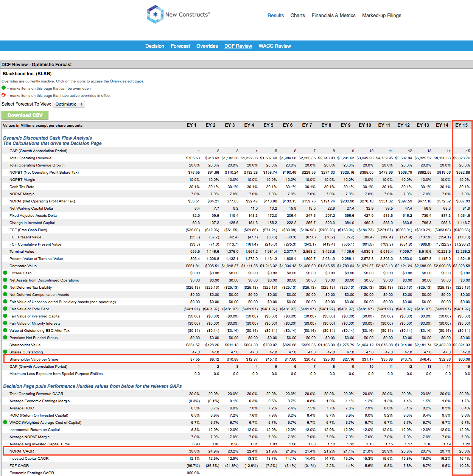
Task: Select the FCF (Free Cash Flow) row label
Action: (28, 230)
